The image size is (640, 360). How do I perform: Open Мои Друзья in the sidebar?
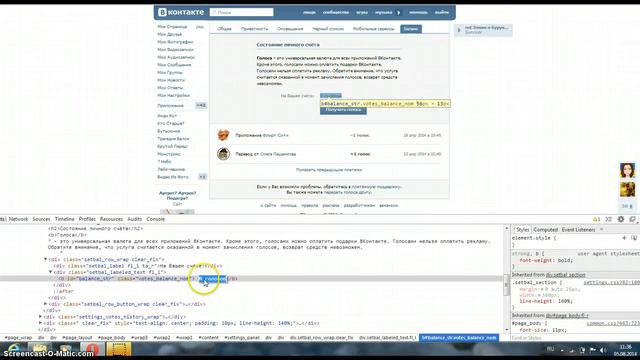point(170,34)
